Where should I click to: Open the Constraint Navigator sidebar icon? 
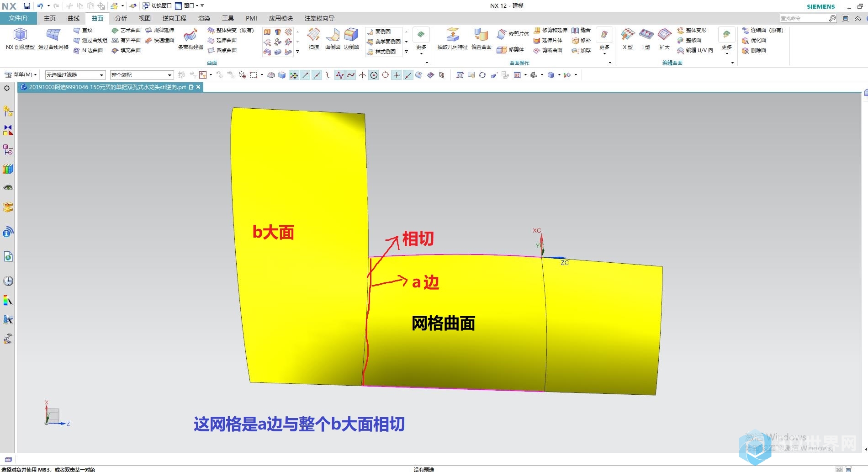8,130
